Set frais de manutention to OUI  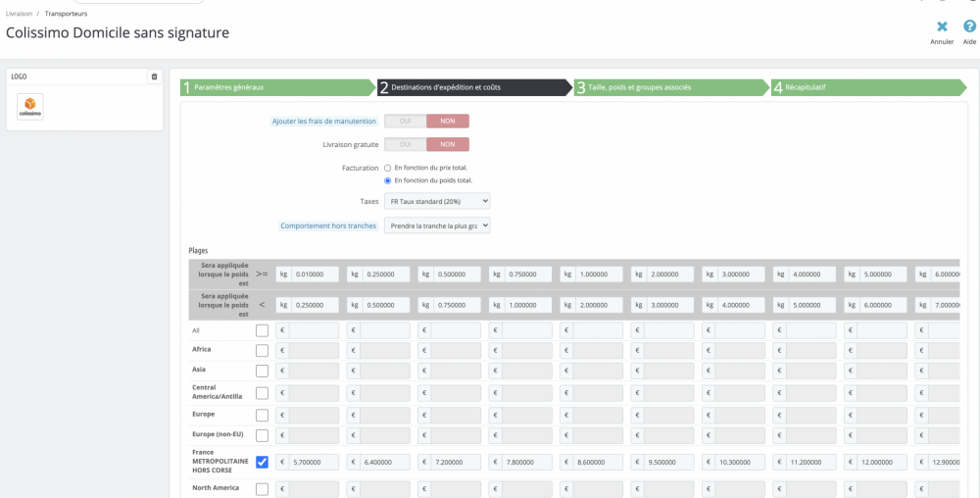[x=405, y=122]
